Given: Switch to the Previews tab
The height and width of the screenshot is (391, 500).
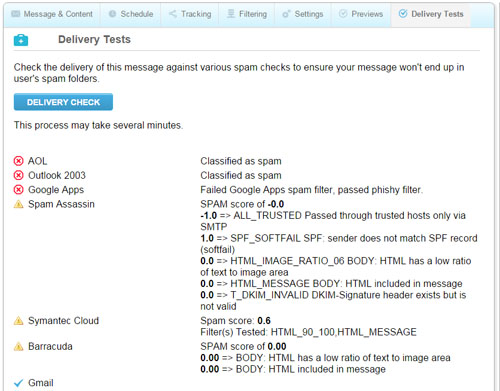Looking at the screenshot, I should 361,14.
